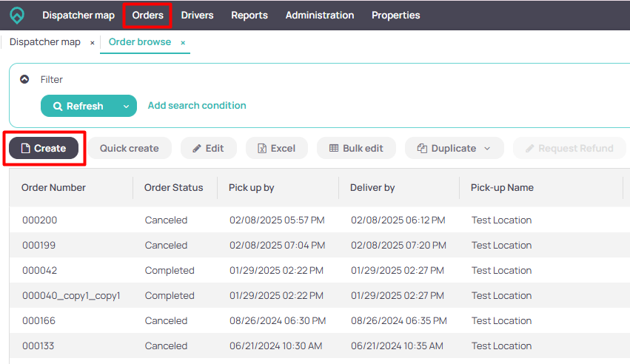Image resolution: width=630 pixels, height=364 pixels.
Task: Click deliver time 08/26/2024 06:35 PM
Action: click(x=398, y=320)
